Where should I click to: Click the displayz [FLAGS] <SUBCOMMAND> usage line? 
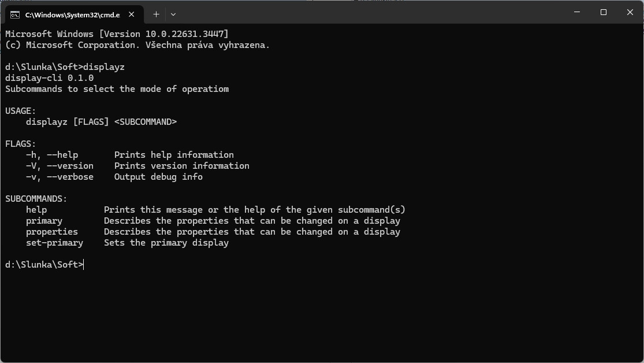[102, 122]
